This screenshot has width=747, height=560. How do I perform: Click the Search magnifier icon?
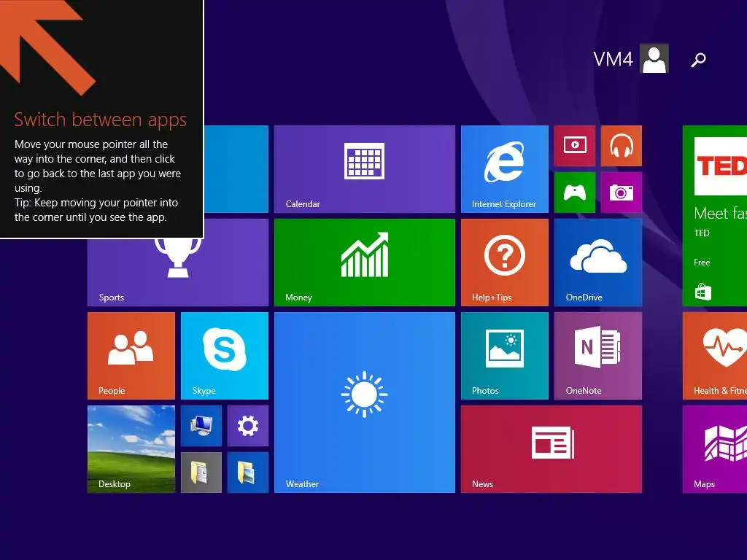(698, 60)
